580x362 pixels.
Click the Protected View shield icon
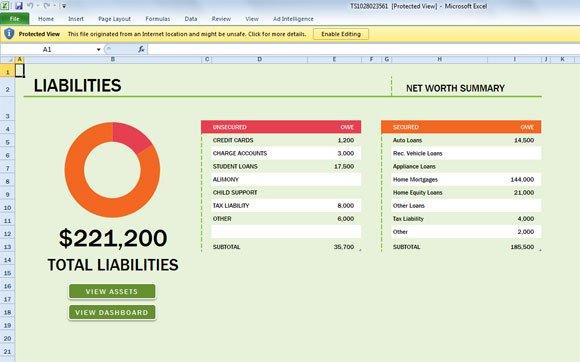pyautogui.click(x=9, y=34)
